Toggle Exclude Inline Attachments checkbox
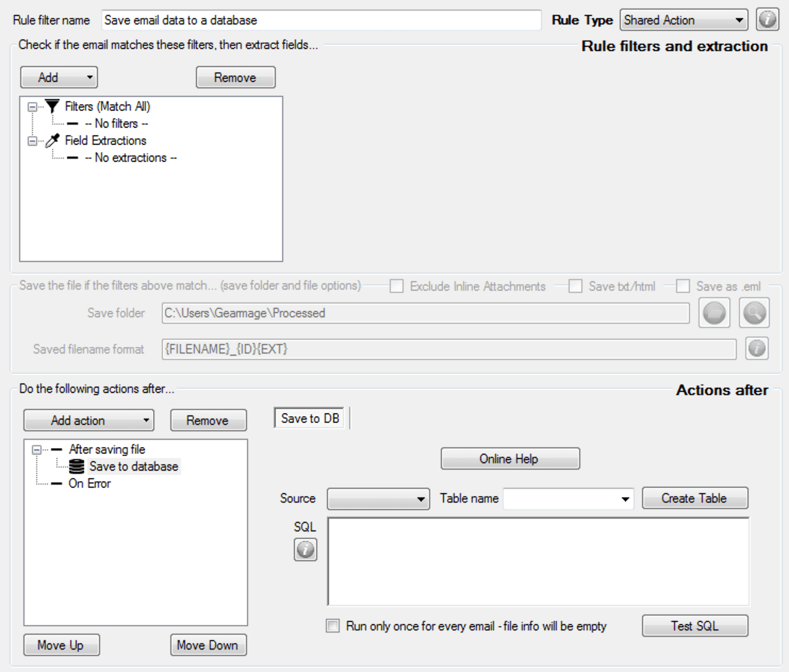The height and width of the screenshot is (672, 789). 396,286
